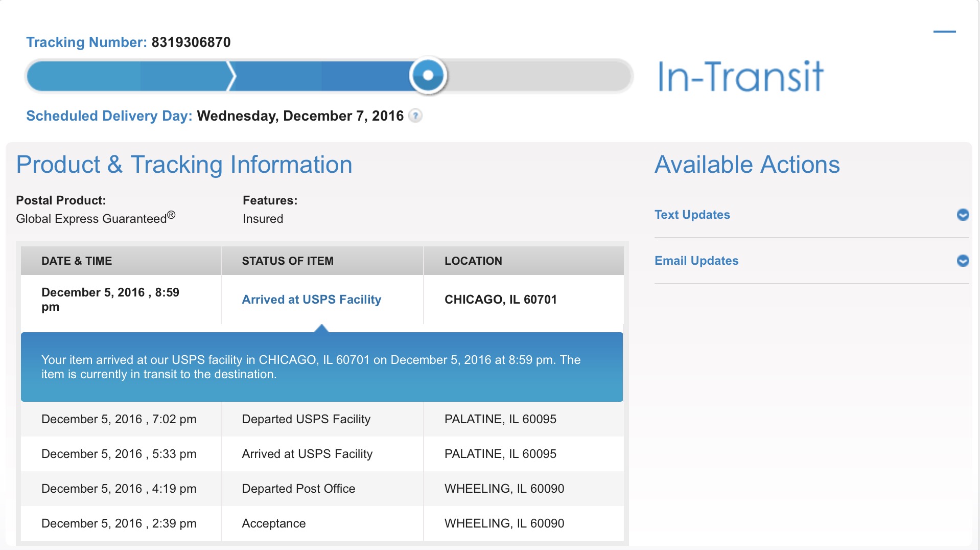Click the In-Transit status heading
The image size is (980, 550).
[740, 77]
